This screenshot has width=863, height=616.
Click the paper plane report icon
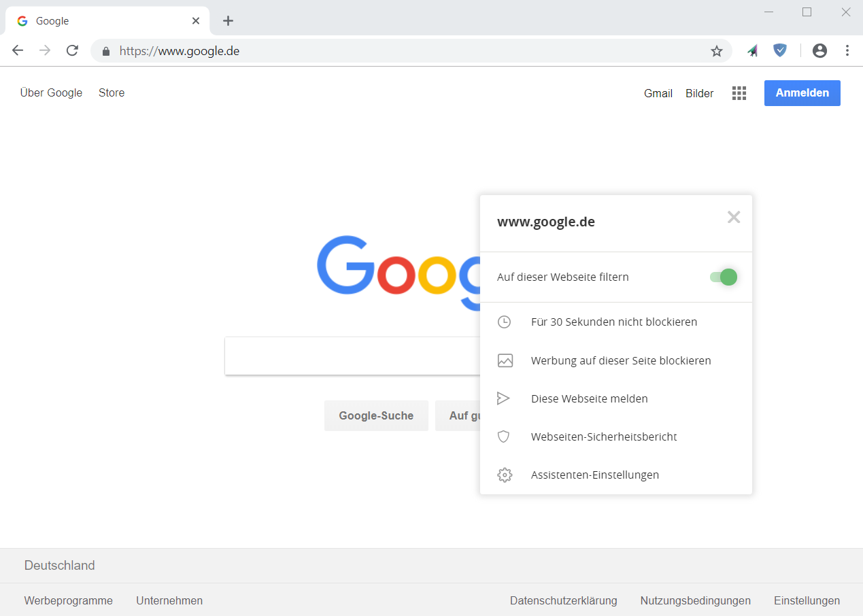504,398
